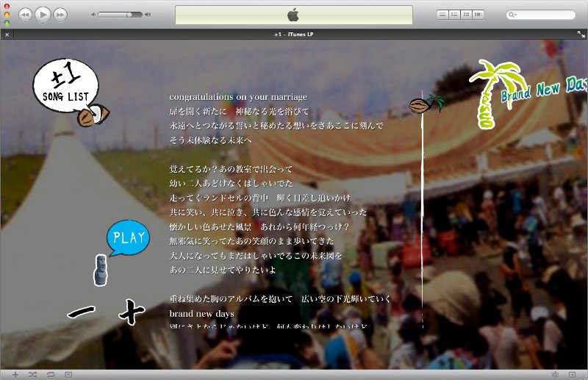The height and width of the screenshot is (380, 588).
Task: Switch to the Cover Flow view button
Action: click(x=478, y=14)
